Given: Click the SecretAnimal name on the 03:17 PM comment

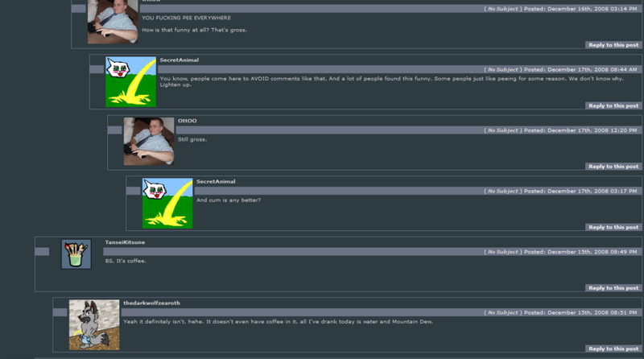Looking at the screenshot, I should click(216, 182).
